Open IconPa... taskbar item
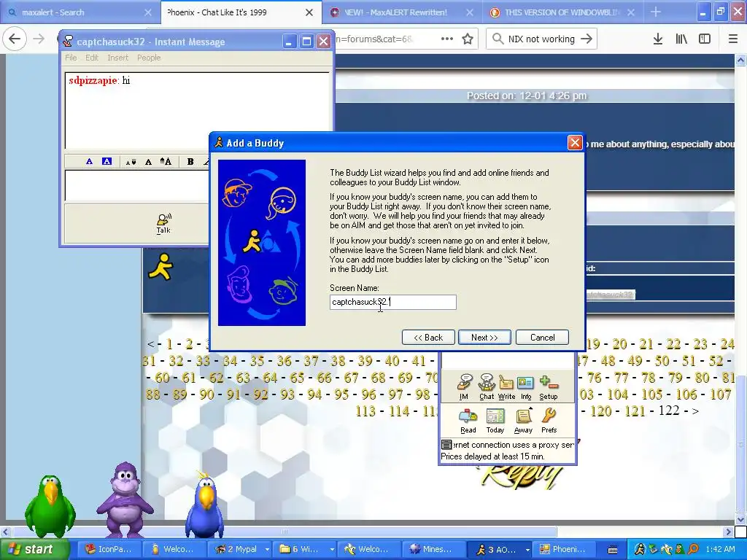Screen dimensions: 747x560 tap(109, 549)
